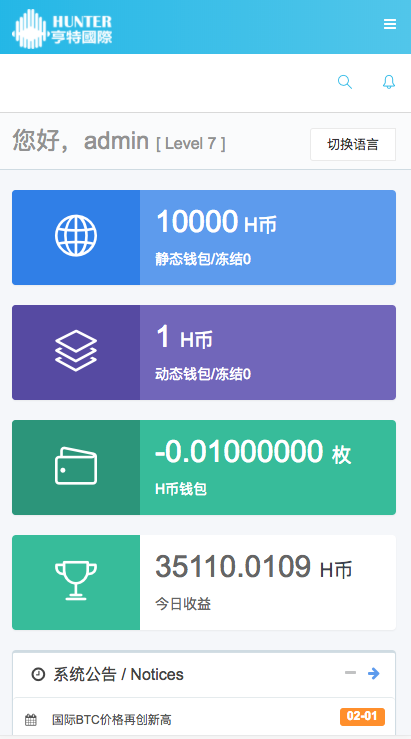Click calendar icon next to BTC notice
411x739 pixels.
point(31,720)
